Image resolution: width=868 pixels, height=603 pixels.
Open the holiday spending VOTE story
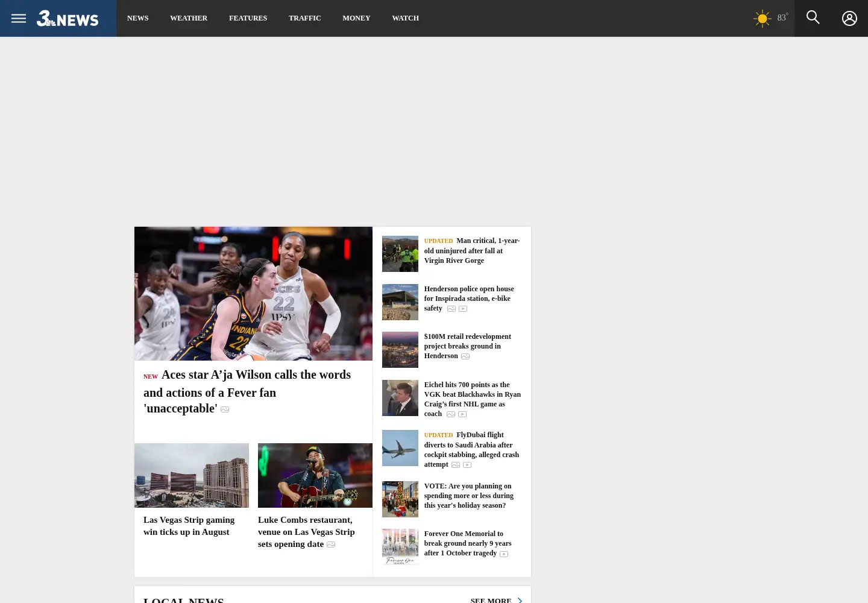(468, 496)
